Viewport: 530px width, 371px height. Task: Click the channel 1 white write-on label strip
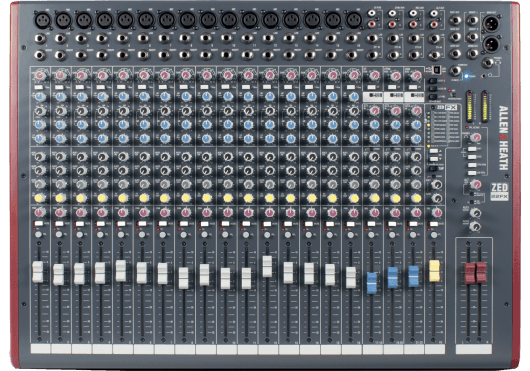pyautogui.click(x=41, y=349)
